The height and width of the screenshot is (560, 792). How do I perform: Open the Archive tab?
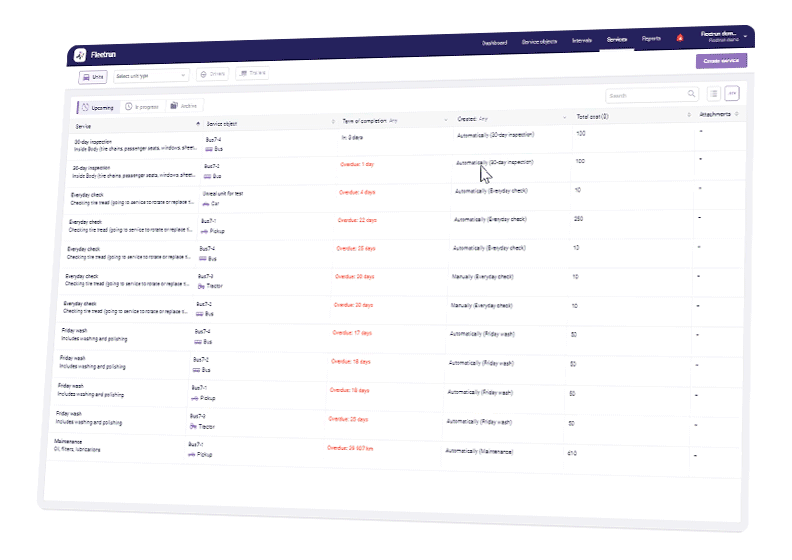184,105
